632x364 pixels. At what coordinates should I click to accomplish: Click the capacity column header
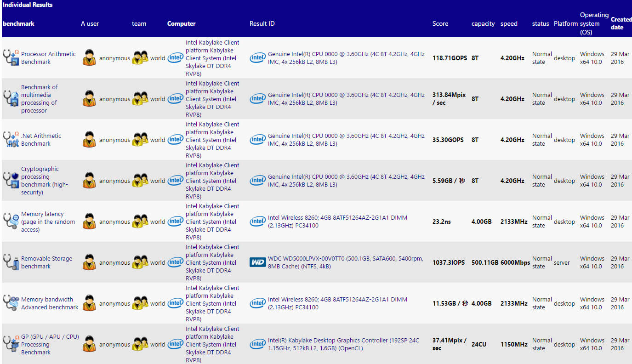click(483, 23)
